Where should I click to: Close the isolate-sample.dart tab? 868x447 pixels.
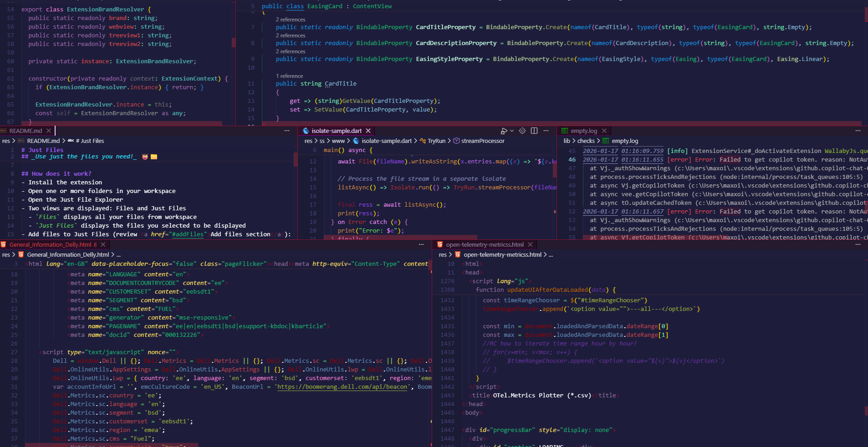click(x=368, y=131)
